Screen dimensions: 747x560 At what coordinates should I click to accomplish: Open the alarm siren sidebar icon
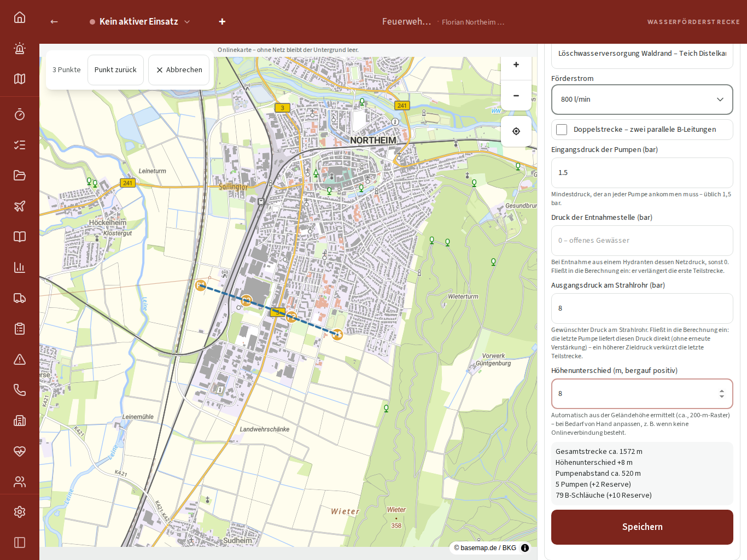pyautogui.click(x=20, y=48)
